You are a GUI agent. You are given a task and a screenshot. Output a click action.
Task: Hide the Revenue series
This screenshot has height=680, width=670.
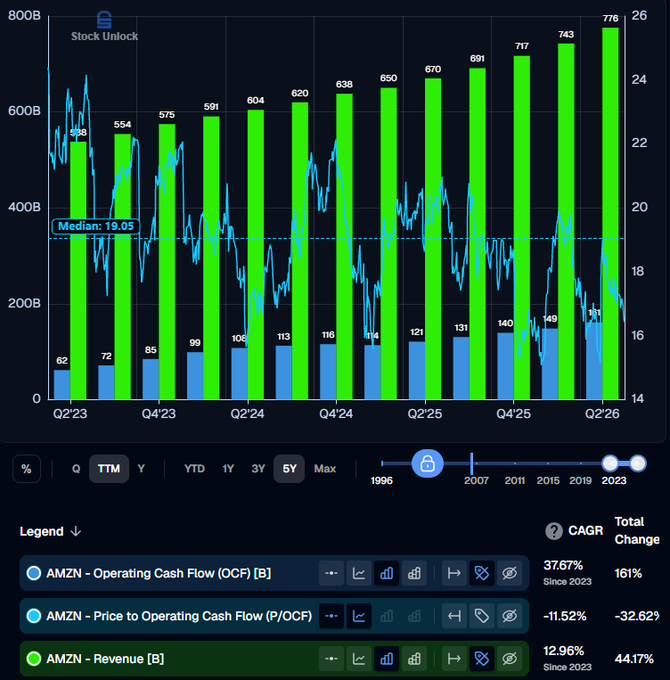click(510, 659)
